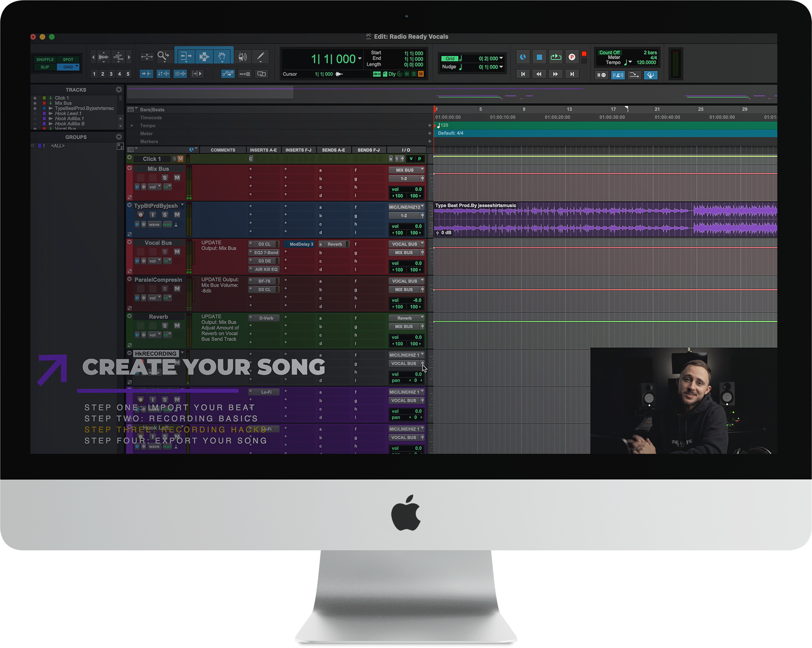This screenshot has height=648, width=812.
Task: Toggle the Automation Follows Edit icon
Action: click(227, 74)
